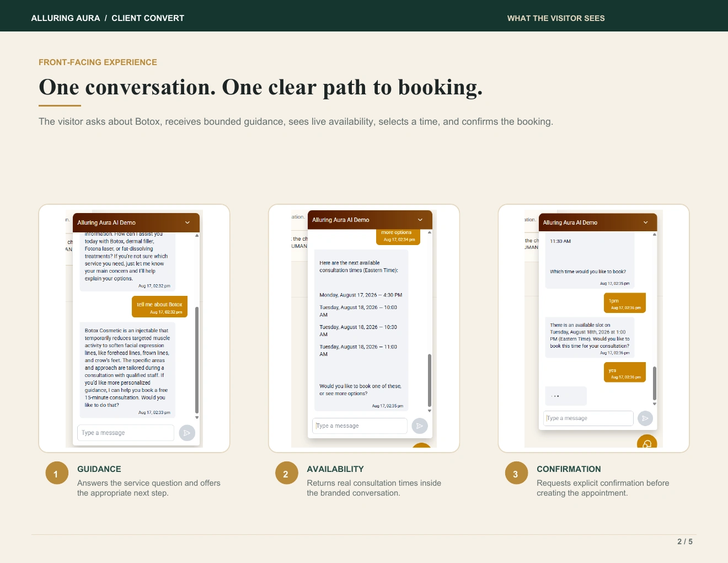This screenshot has height=563, width=728.
Task: Click message input in Availability chat
Action: (x=360, y=426)
